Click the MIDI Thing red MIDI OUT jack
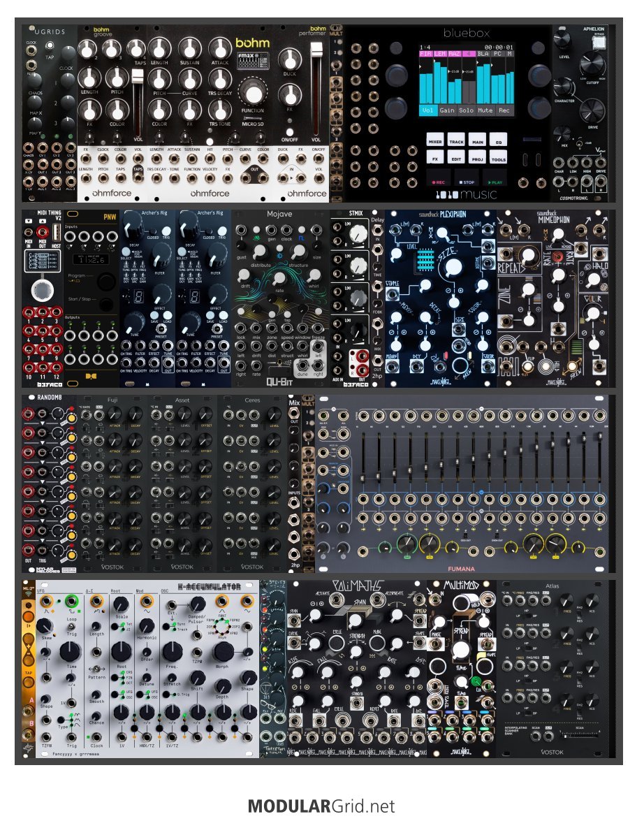The height and width of the screenshot is (821, 644). coord(42,231)
